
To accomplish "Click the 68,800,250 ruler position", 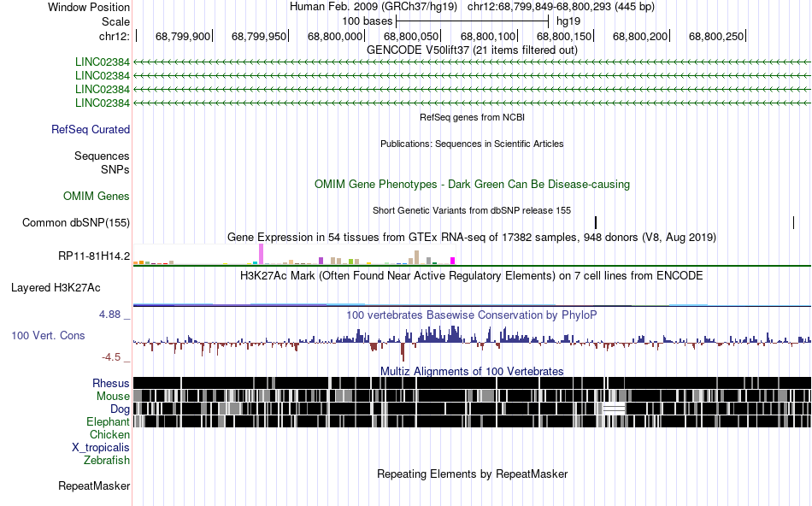I will point(716,36).
